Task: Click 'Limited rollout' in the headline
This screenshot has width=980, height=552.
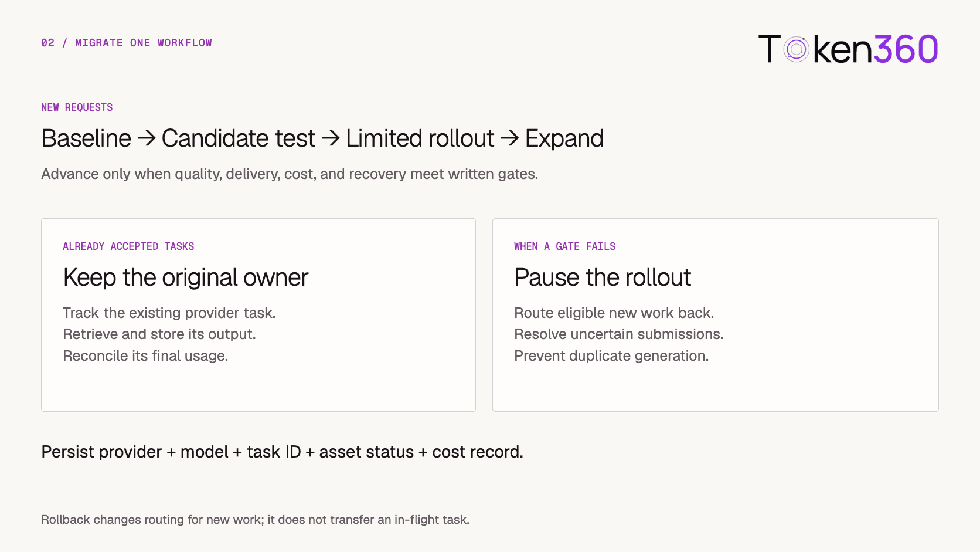Action: [x=420, y=138]
